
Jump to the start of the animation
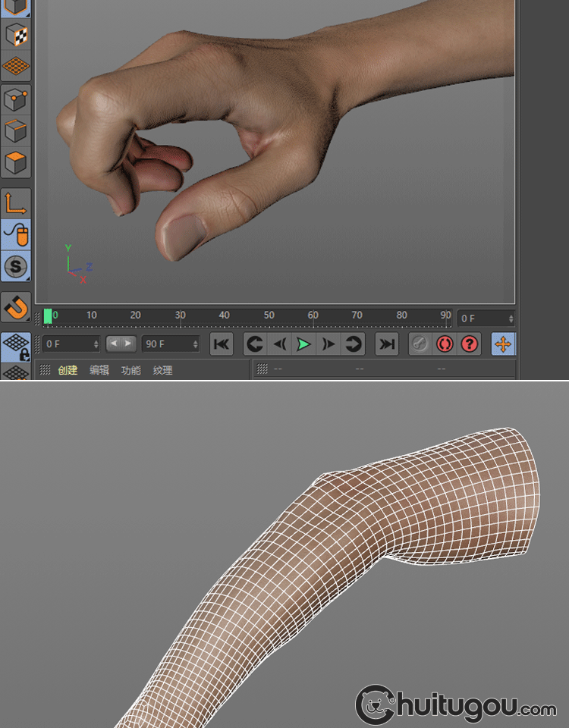(221, 344)
